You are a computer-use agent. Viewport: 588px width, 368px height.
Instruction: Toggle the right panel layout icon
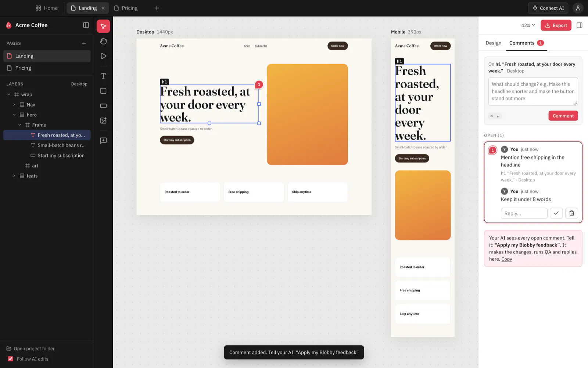pos(580,25)
